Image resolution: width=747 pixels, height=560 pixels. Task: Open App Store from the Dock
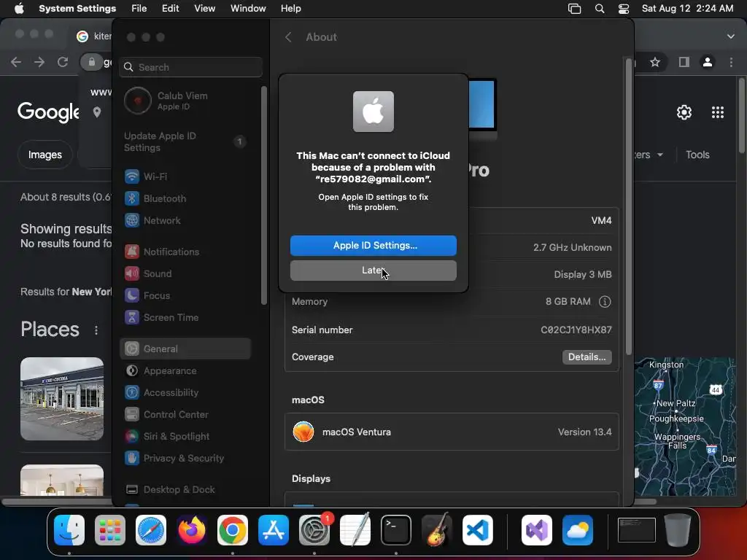(x=274, y=530)
